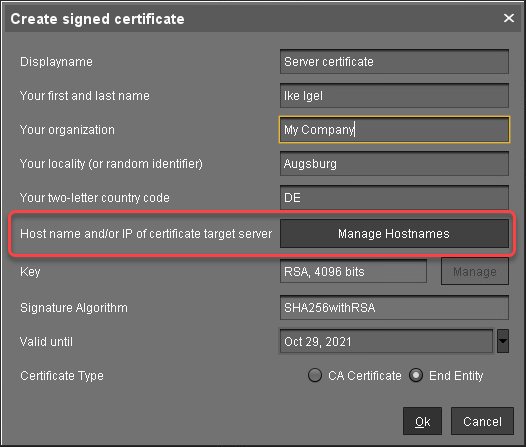Screen dimensions: 526x447
Task: Click the Your organization text field
Action: pos(394,129)
